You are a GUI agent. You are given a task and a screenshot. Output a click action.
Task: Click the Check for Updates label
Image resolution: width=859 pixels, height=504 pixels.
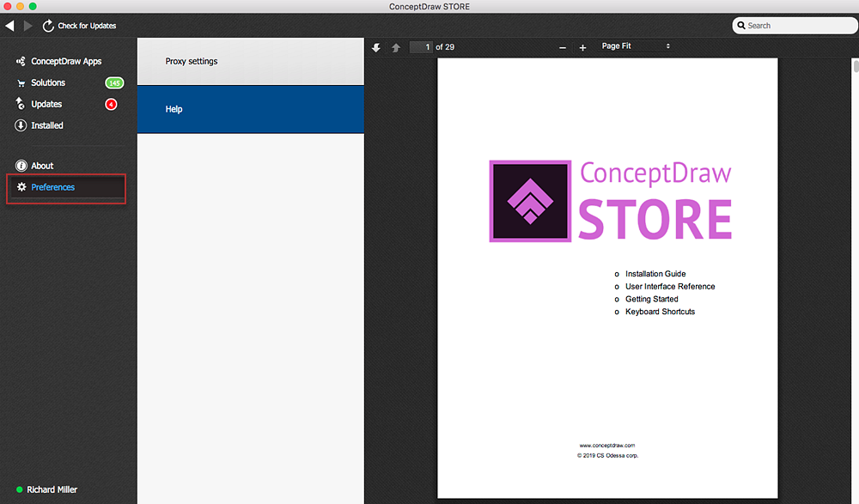pos(87,26)
